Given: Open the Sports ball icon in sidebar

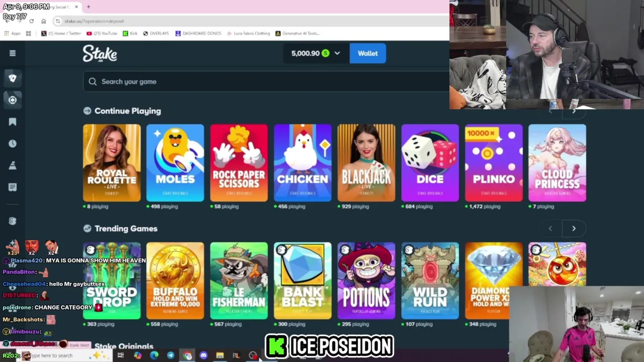Looking at the screenshot, I should (x=13, y=100).
